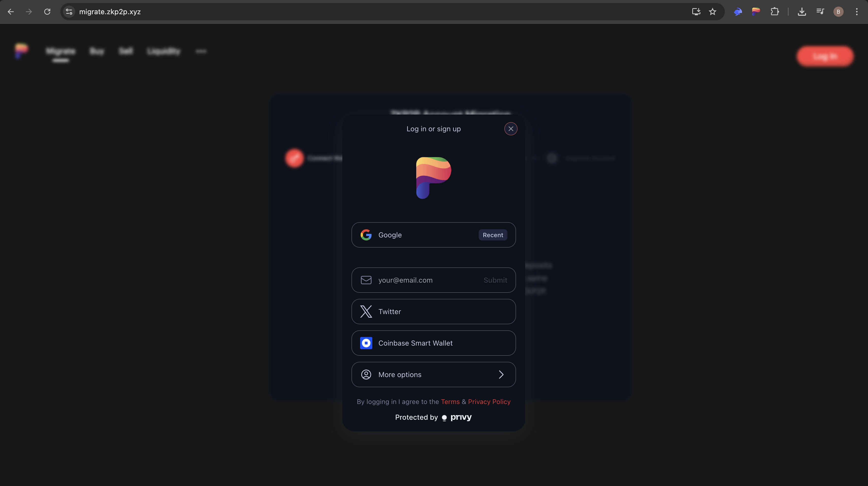
Task: Open the Terms link
Action: click(450, 402)
